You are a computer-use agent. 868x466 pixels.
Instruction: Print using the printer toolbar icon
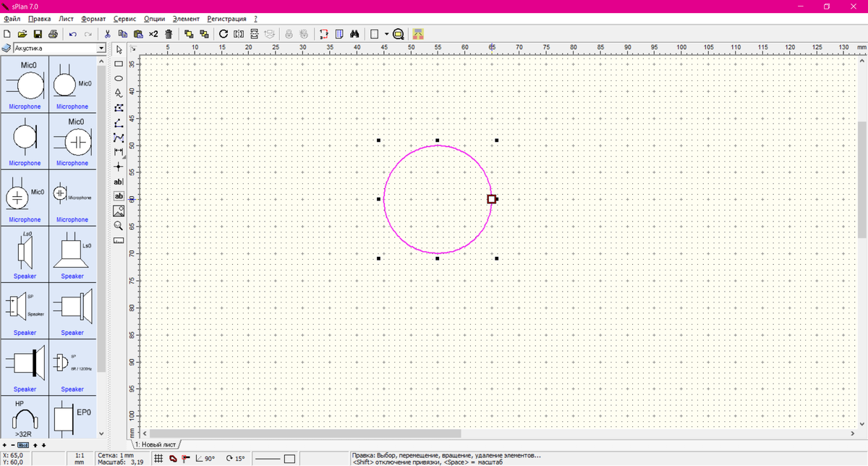point(53,34)
